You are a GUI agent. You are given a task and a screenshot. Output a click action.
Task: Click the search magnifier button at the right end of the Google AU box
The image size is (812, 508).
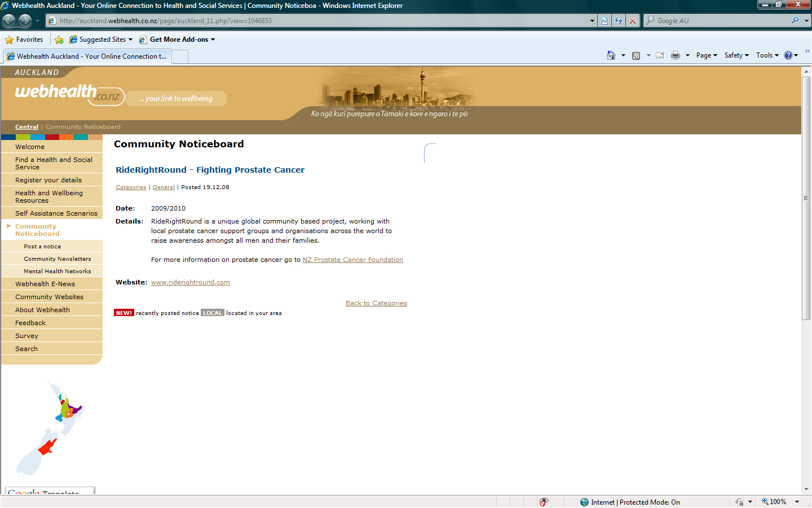pyautogui.click(x=795, y=20)
